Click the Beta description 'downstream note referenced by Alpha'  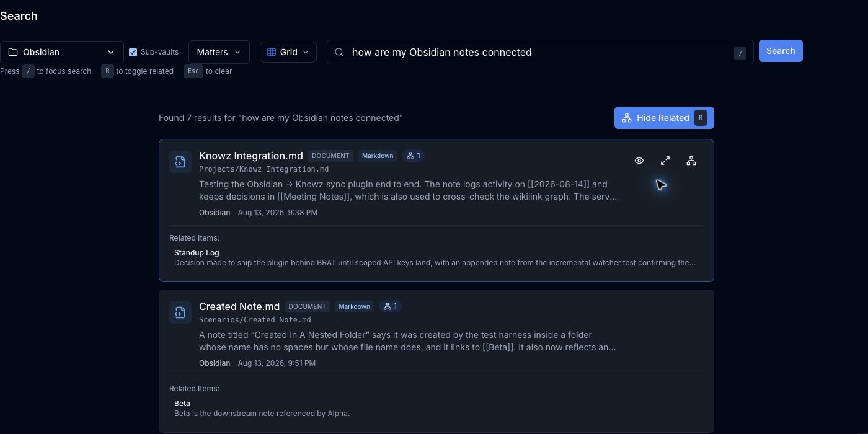point(262,414)
